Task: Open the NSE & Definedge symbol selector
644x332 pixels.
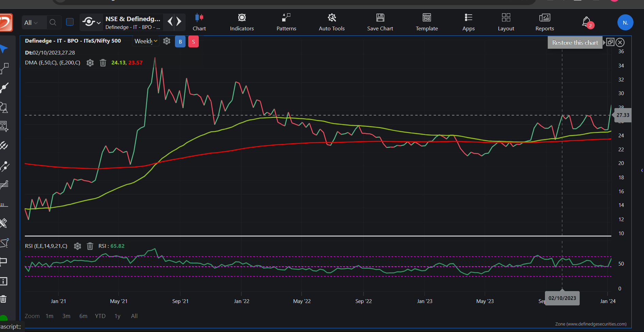Action: point(133,22)
